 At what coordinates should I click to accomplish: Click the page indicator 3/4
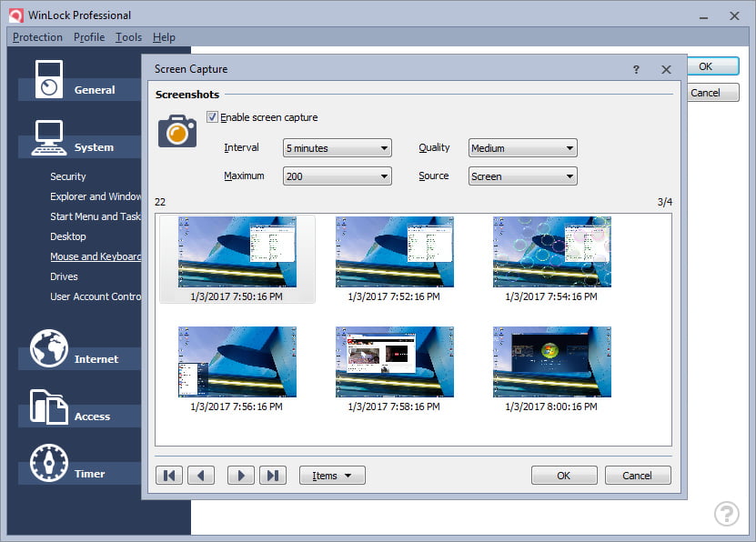tap(664, 202)
